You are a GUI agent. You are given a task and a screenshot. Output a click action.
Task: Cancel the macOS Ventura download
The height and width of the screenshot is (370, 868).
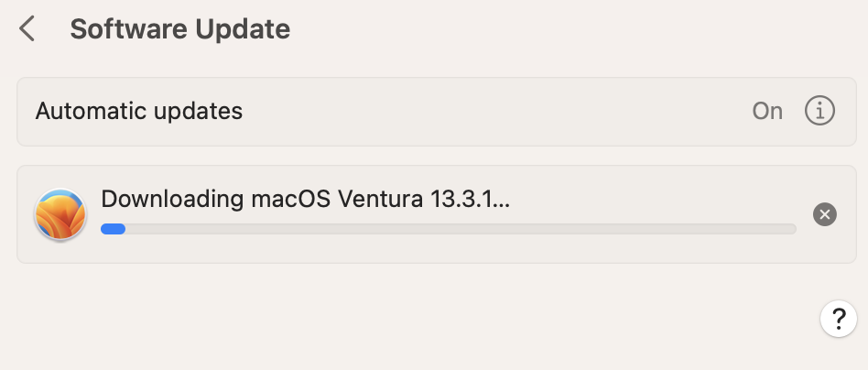(824, 214)
